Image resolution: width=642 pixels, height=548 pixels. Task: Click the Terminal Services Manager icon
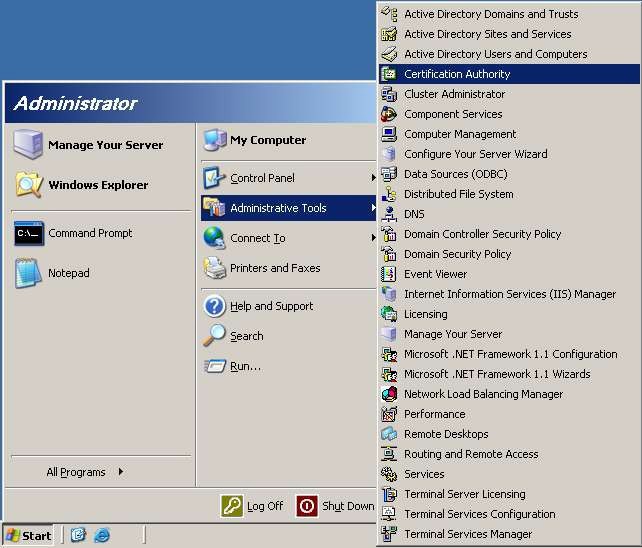(389, 534)
